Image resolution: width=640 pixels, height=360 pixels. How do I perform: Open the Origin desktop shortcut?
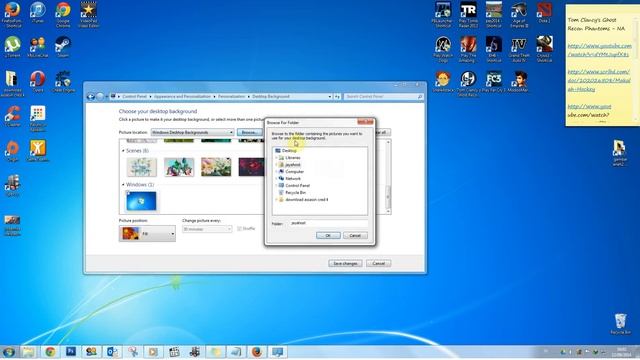tap(12, 151)
